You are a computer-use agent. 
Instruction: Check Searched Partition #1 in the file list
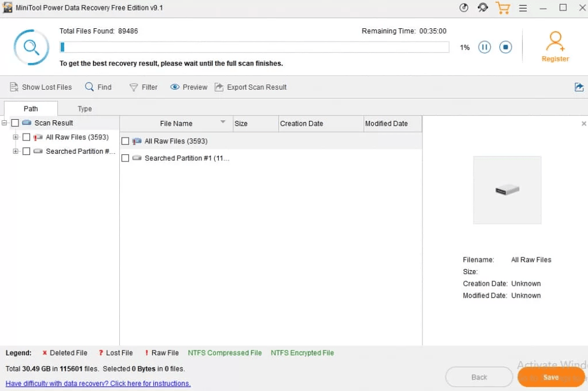(x=125, y=158)
